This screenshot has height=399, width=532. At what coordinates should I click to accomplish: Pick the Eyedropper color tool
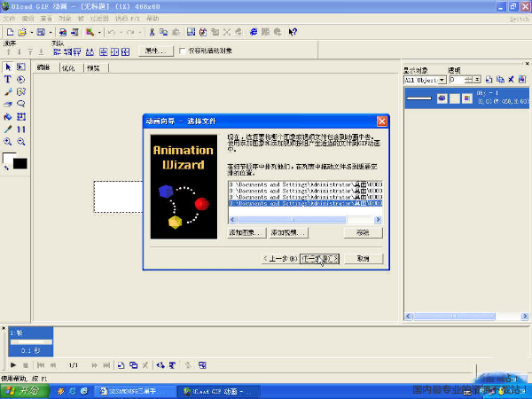[x=8, y=129]
